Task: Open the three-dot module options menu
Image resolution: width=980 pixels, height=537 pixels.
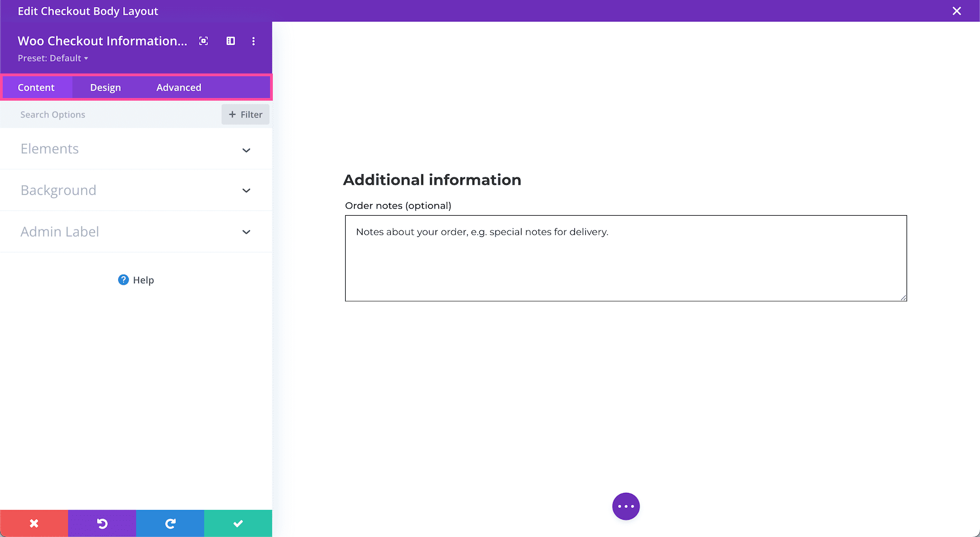Action: (253, 41)
